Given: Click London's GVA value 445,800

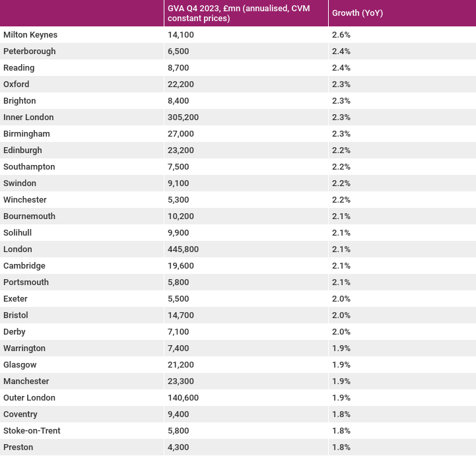Looking at the screenshot, I should pyautogui.click(x=183, y=249).
